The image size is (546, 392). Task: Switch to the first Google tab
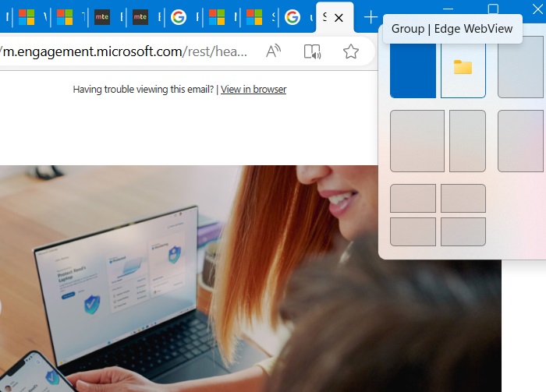pos(179,16)
